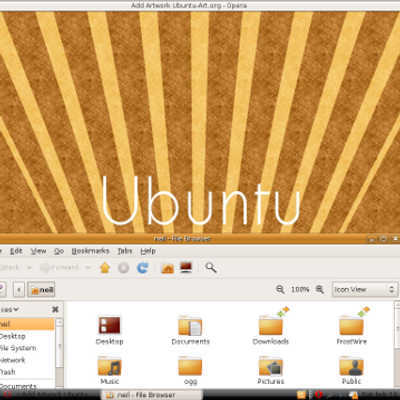This screenshot has height=400, width=400.
Task: Zoom out with the minus magnifier
Action: pyautogui.click(x=280, y=289)
